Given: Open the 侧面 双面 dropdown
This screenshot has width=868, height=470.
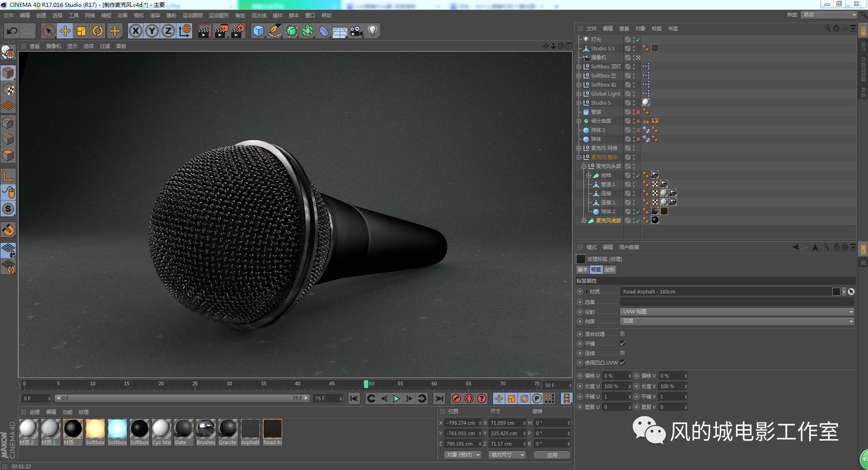Looking at the screenshot, I should [x=736, y=321].
